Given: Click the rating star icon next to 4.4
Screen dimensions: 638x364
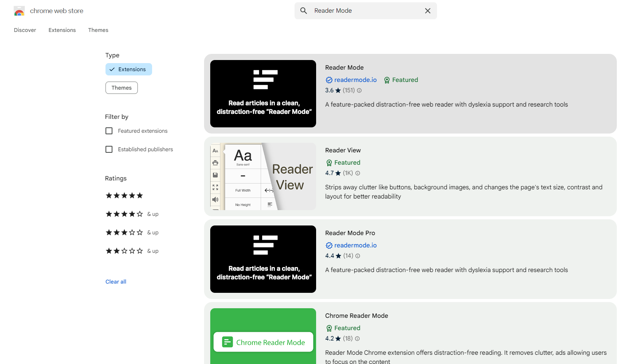Looking at the screenshot, I should point(338,256).
